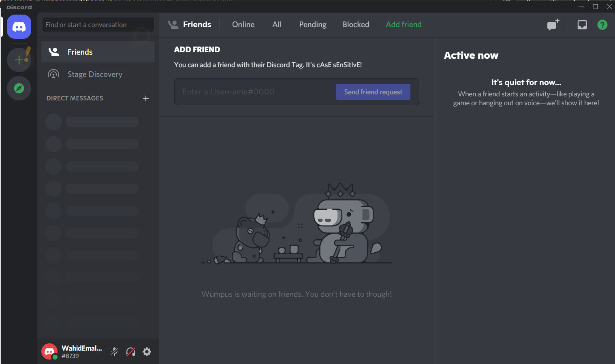Switch to the Online tab

(x=243, y=25)
